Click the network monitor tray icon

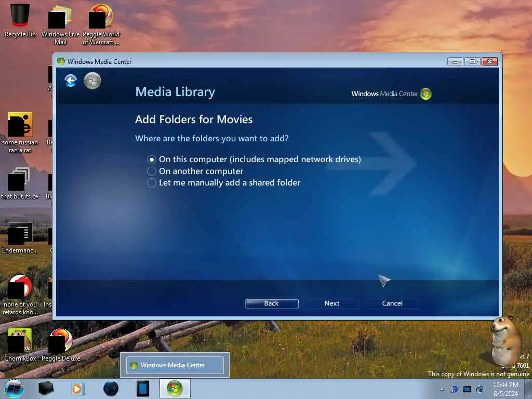467,390
